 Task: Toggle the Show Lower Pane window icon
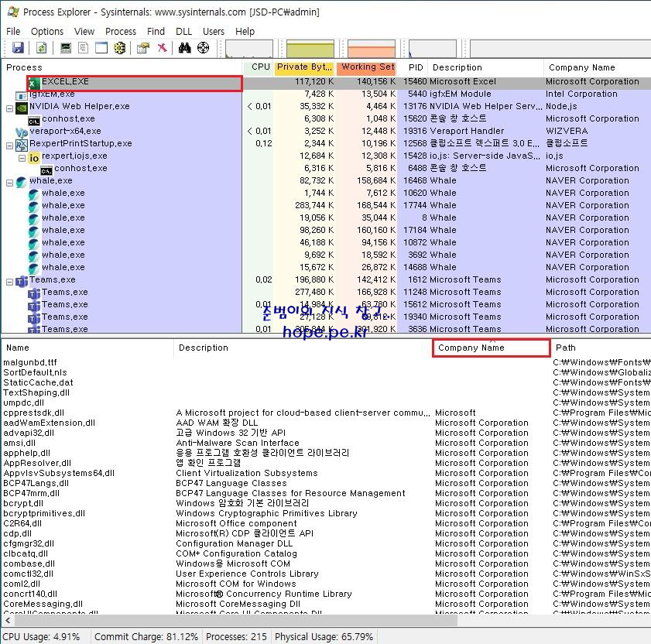coord(101,48)
